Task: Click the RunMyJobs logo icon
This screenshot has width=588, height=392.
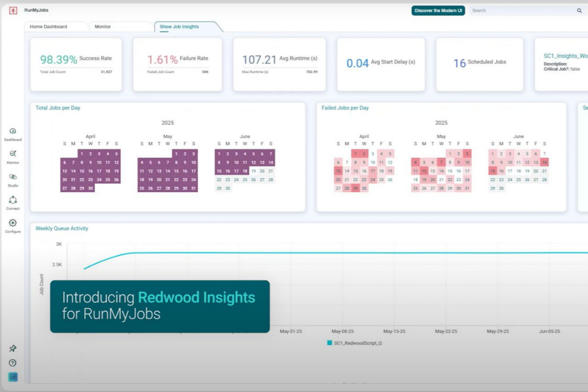Action: [x=13, y=11]
